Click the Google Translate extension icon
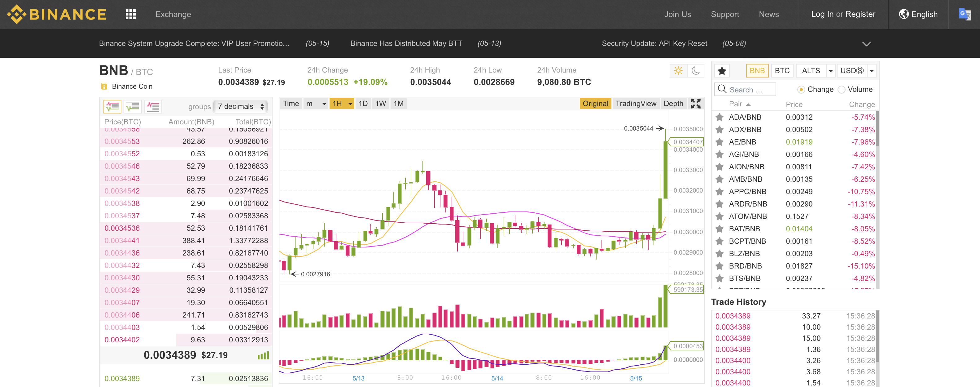980x387 pixels. coord(965,15)
